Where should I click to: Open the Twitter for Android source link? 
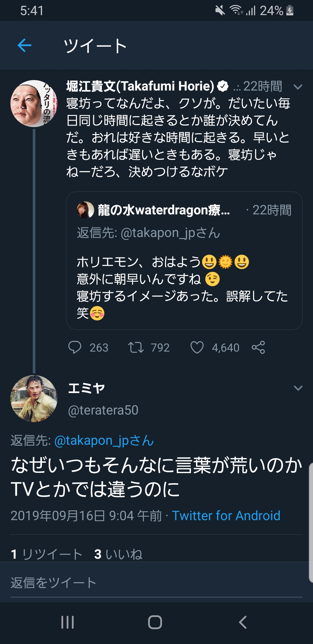click(x=226, y=516)
